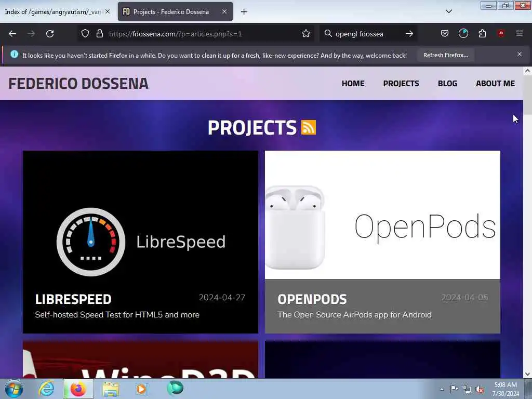Click the search box with opengl fdossea
Image resolution: width=532 pixels, height=399 pixels.
click(368, 34)
